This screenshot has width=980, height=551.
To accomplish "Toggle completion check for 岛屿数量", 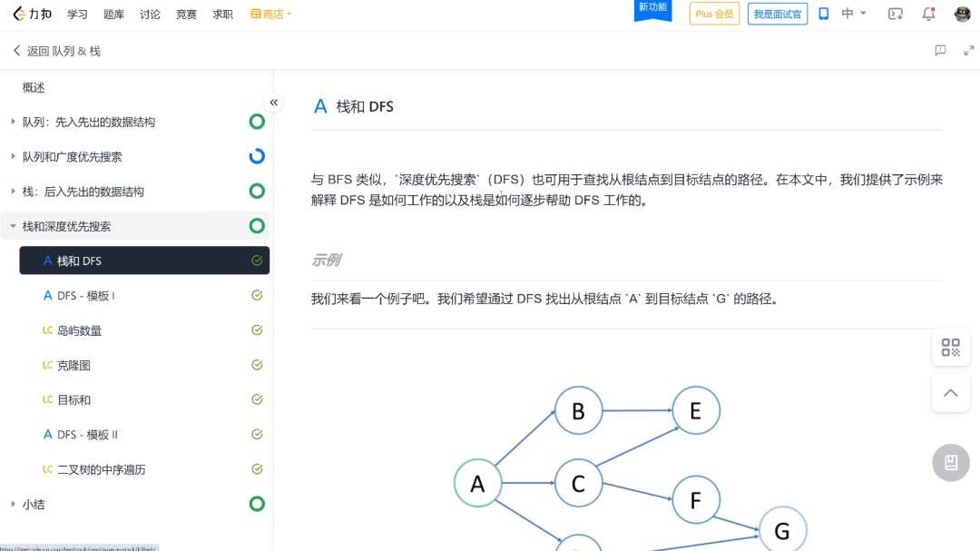I will coord(257,330).
